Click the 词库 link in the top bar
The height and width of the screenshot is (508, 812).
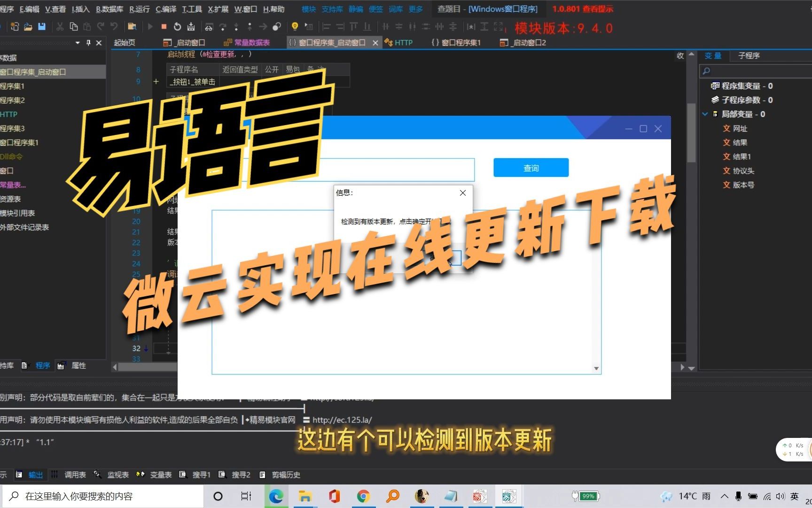(396, 9)
